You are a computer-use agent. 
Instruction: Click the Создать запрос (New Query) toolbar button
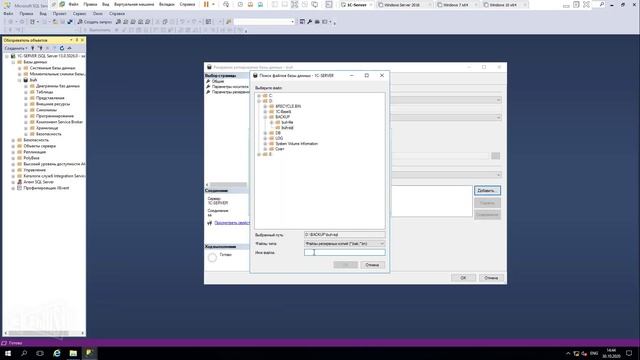[95, 22]
